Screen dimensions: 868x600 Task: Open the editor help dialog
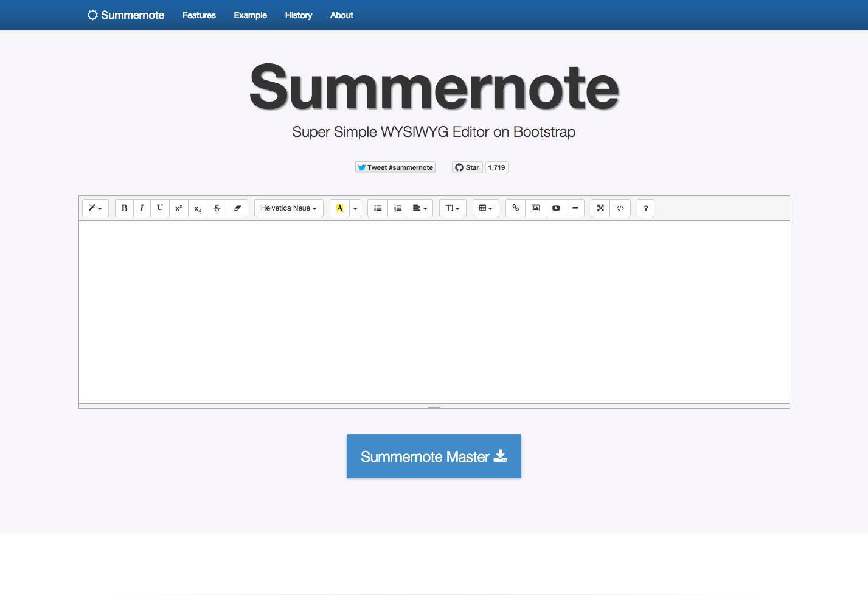[646, 208]
